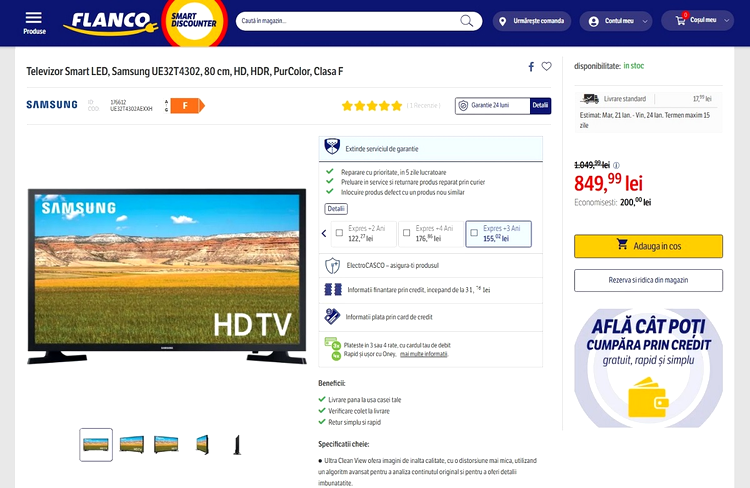750x488 pixels.
Task: Open Extinde serviciul de garanție header
Action: [430, 149]
